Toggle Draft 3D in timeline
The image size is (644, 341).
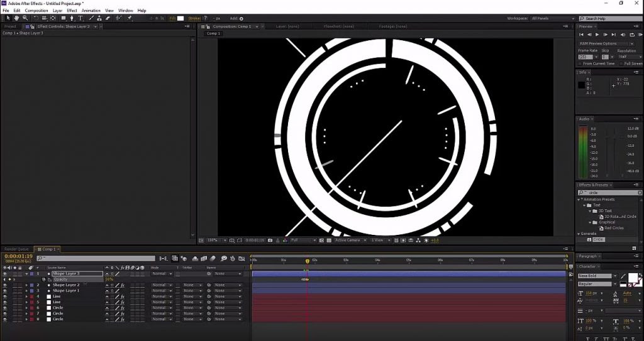click(184, 259)
